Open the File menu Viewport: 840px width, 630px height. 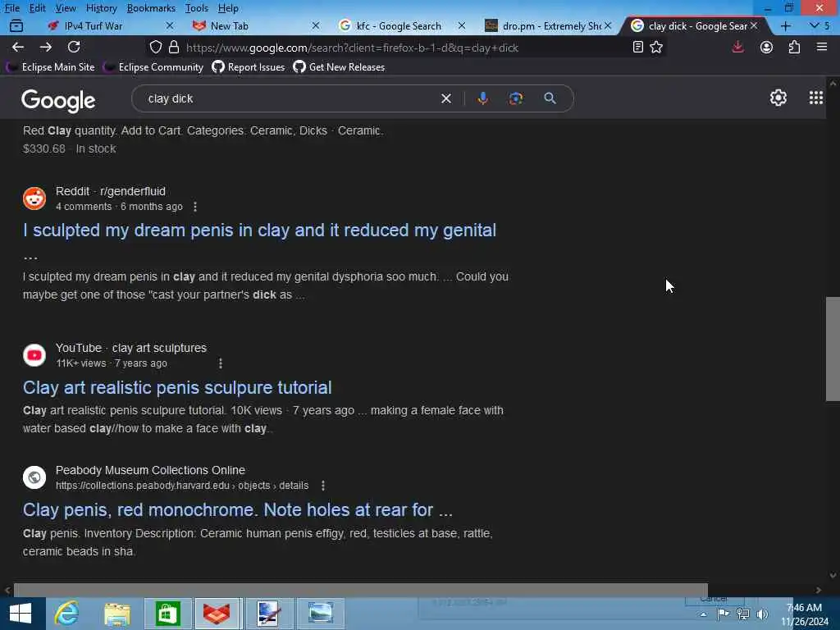point(11,8)
